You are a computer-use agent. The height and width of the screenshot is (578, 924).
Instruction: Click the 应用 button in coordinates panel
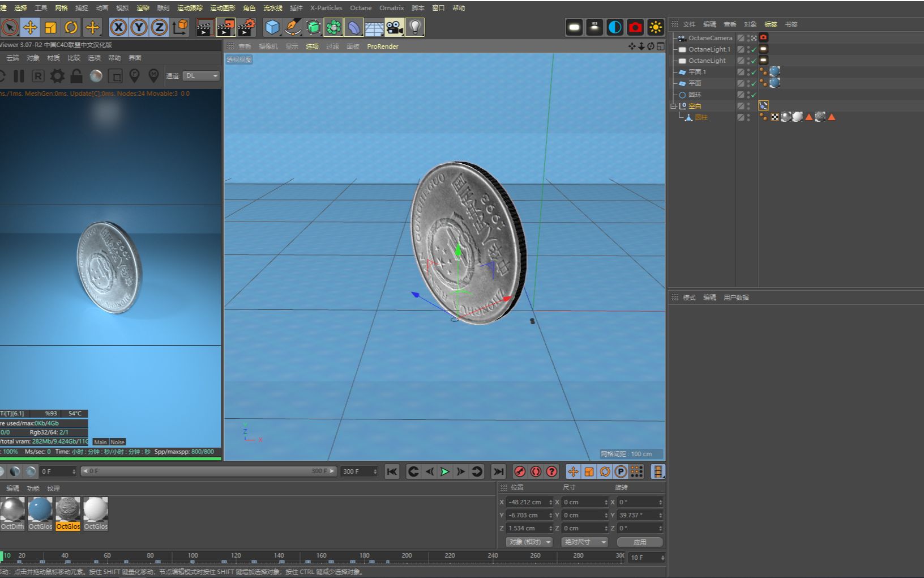(x=640, y=542)
